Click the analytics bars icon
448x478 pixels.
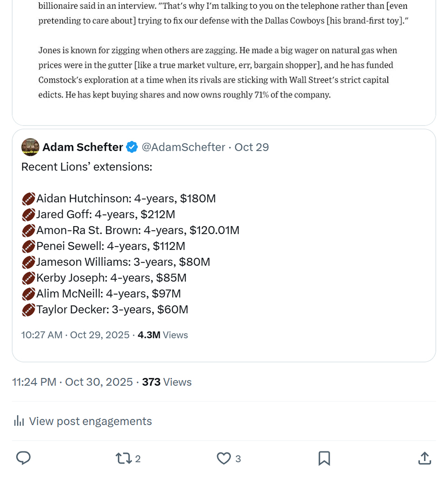coord(19,421)
